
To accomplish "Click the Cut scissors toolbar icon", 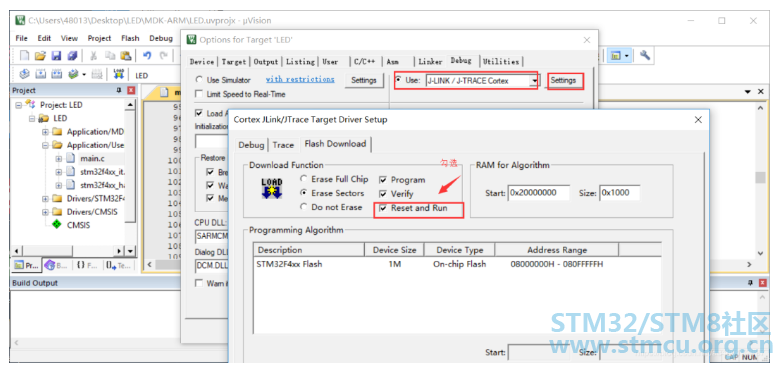I will (x=93, y=55).
